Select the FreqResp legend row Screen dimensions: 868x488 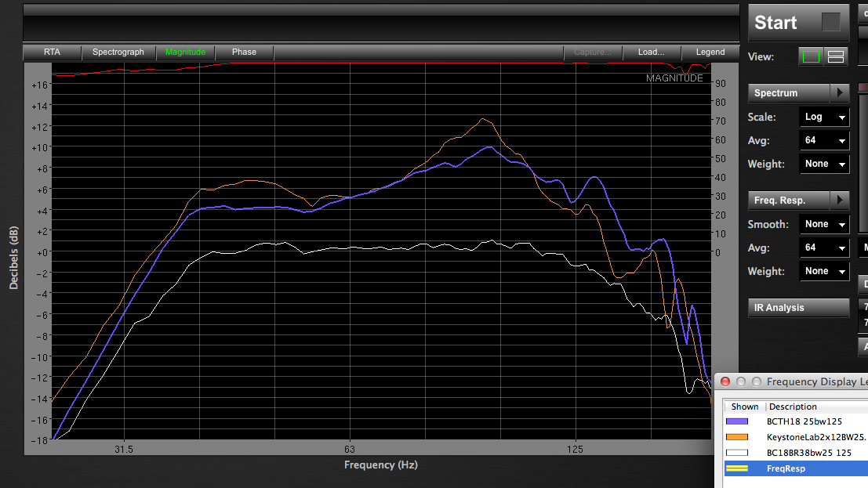coord(796,468)
